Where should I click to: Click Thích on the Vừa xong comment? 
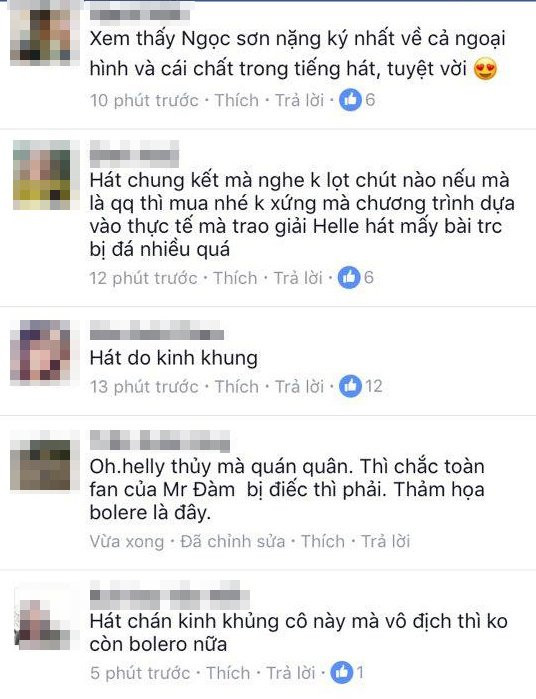tap(323, 541)
